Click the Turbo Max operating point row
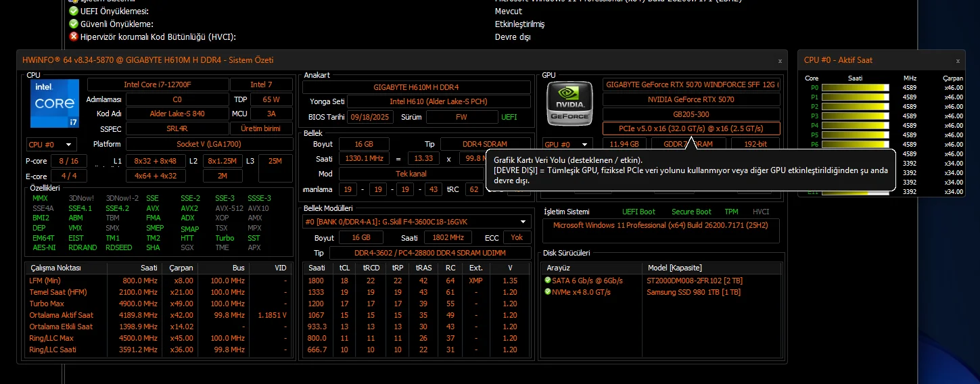This screenshot has width=980, height=384. pos(158,304)
